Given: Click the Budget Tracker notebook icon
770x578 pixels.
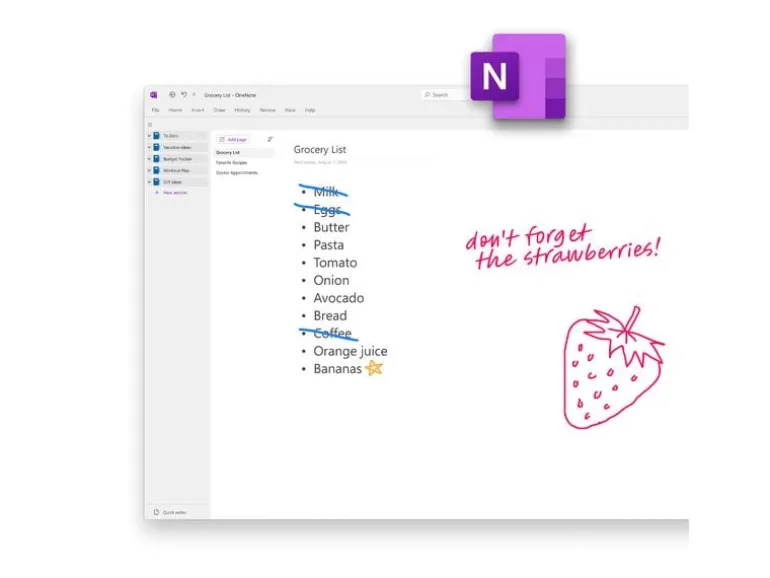Looking at the screenshot, I should [157, 159].
